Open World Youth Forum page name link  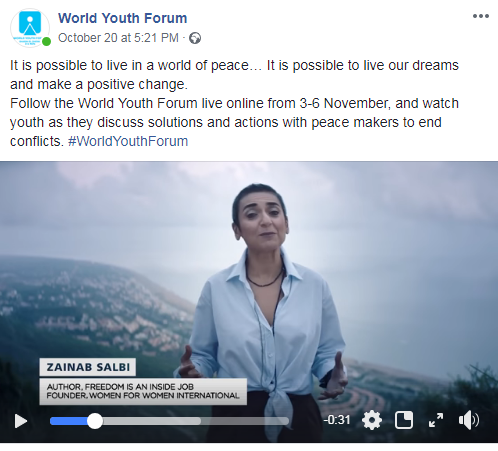click(122, 18)
